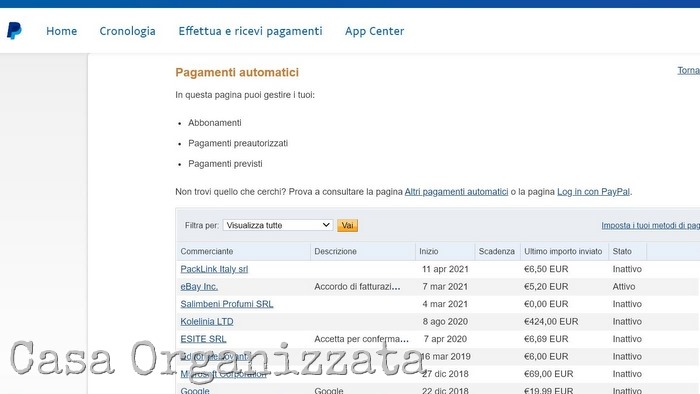Select the Pagamenti automatici page heading

[237, 72]
